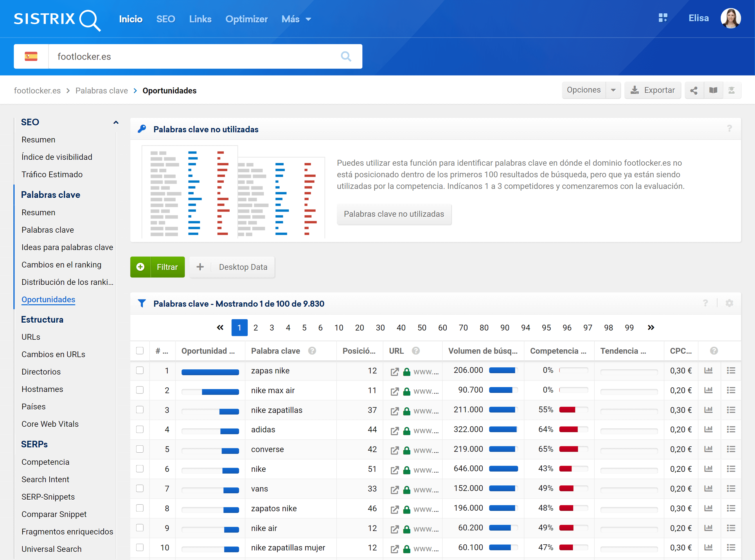This screenshot has width=755, height=560.
Task: Toggle the select-all checkbox in table header
Action: tap(140, 351)
